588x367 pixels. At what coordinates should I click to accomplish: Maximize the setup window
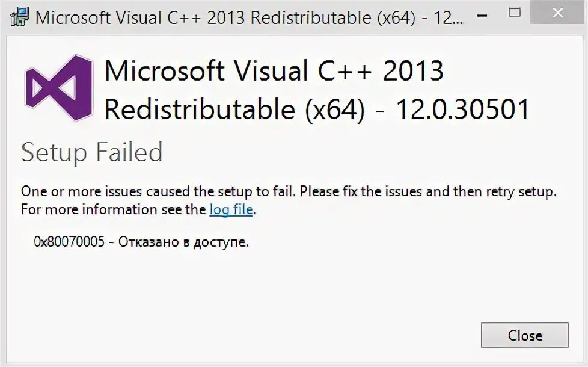[x=514, y=13]
